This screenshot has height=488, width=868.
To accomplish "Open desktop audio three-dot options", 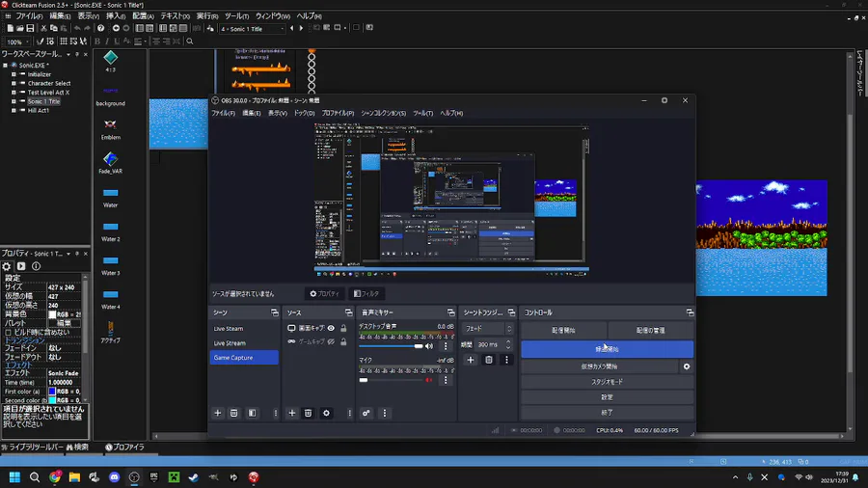I will tap(446, 346).
